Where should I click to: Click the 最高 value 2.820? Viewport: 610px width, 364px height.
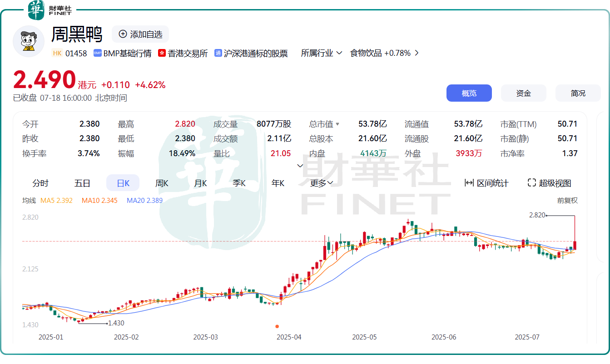(185, 124)
